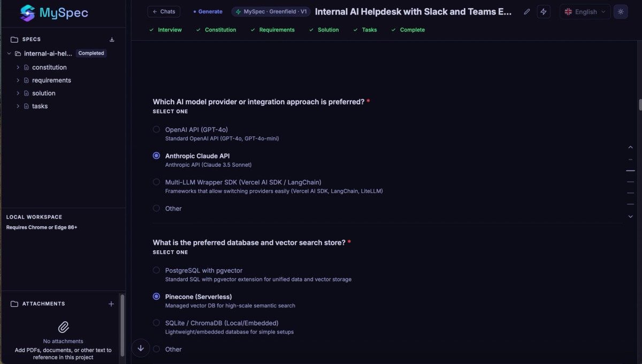Click the highlighted question navigator marker
Image resolution: width=642 pixels, height=364 pixels.
pos(630,171)
